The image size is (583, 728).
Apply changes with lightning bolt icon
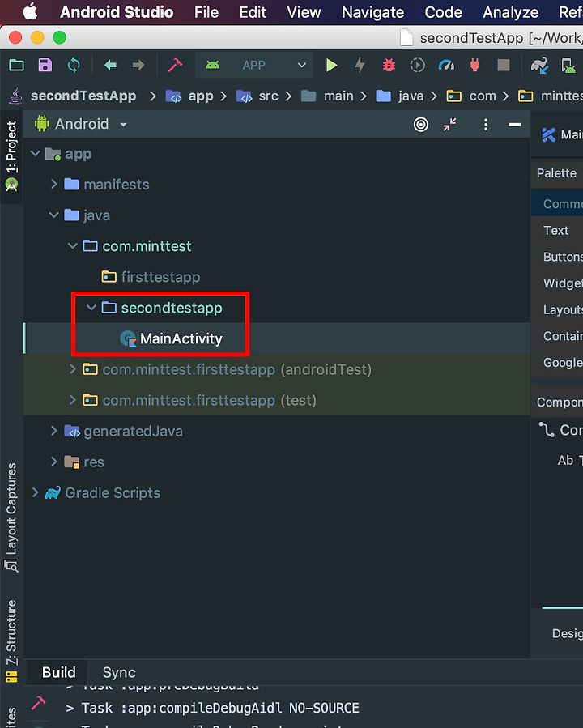click(x=360, y=65)
